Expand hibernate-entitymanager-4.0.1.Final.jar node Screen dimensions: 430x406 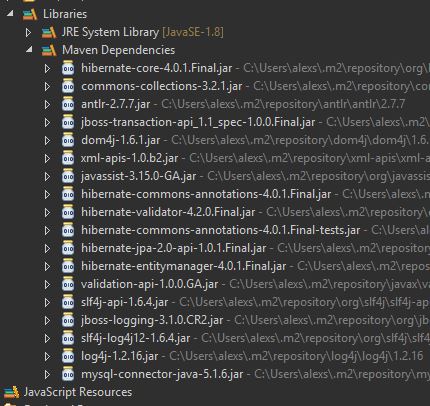point(47,266)
